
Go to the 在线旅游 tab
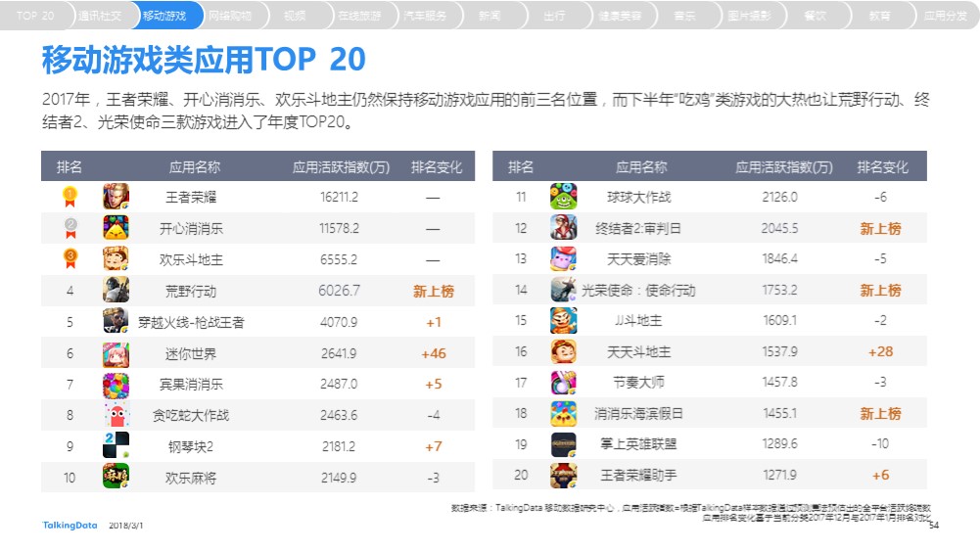point(360,16)
